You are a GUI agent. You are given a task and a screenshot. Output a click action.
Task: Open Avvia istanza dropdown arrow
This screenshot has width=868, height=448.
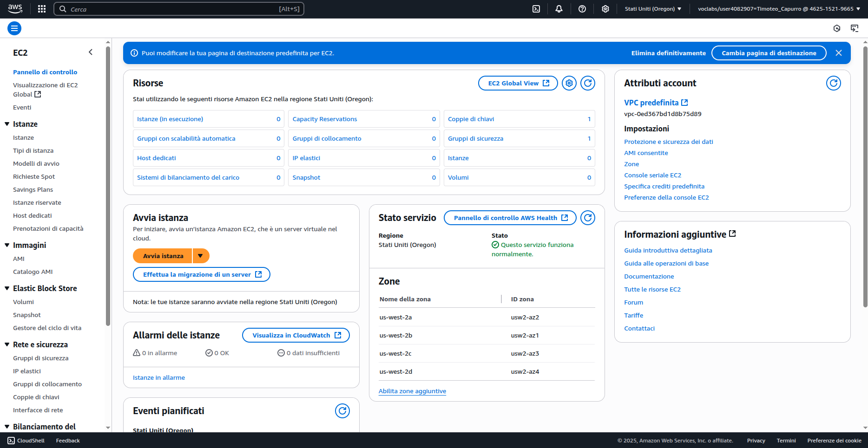pos(201,256)
